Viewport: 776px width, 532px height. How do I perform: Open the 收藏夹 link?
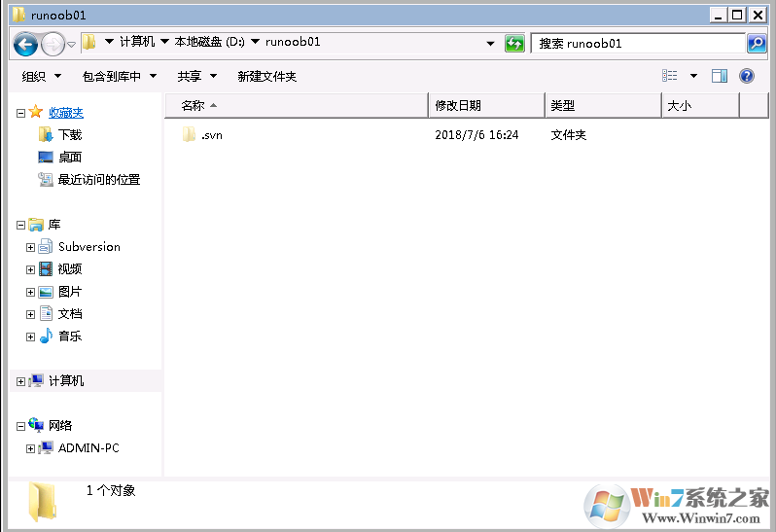pyautogui.click(x=66, y=113)
